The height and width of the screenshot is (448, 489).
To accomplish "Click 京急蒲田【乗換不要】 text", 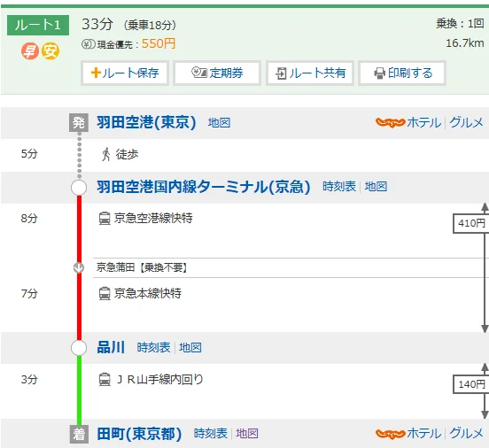I will click(x=142, y=267).
